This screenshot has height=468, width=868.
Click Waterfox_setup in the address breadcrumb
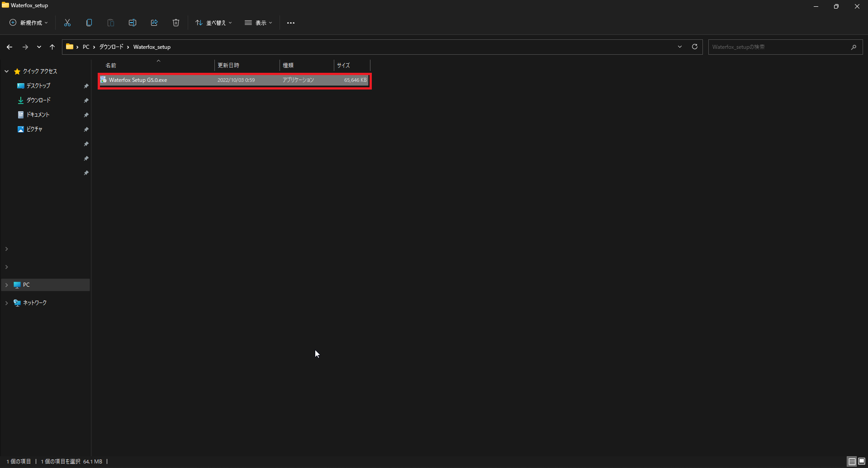[152, 47]
